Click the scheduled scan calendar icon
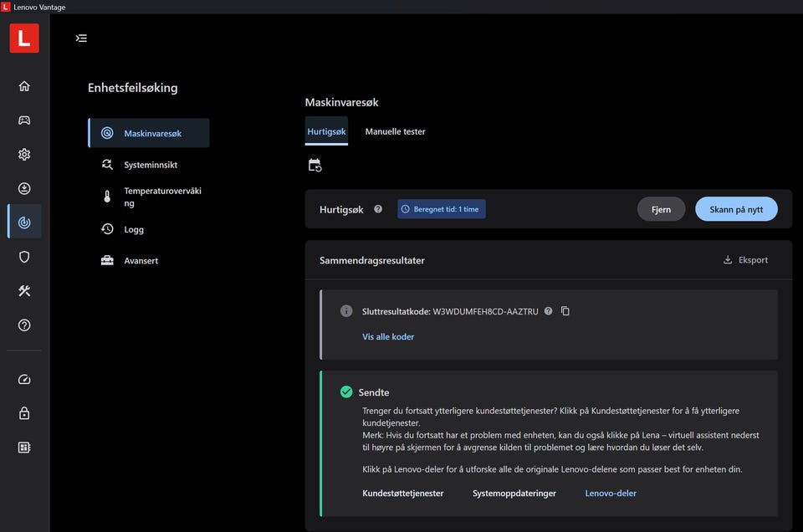Screen dimensions: 803x532 (x=315, y=165)
